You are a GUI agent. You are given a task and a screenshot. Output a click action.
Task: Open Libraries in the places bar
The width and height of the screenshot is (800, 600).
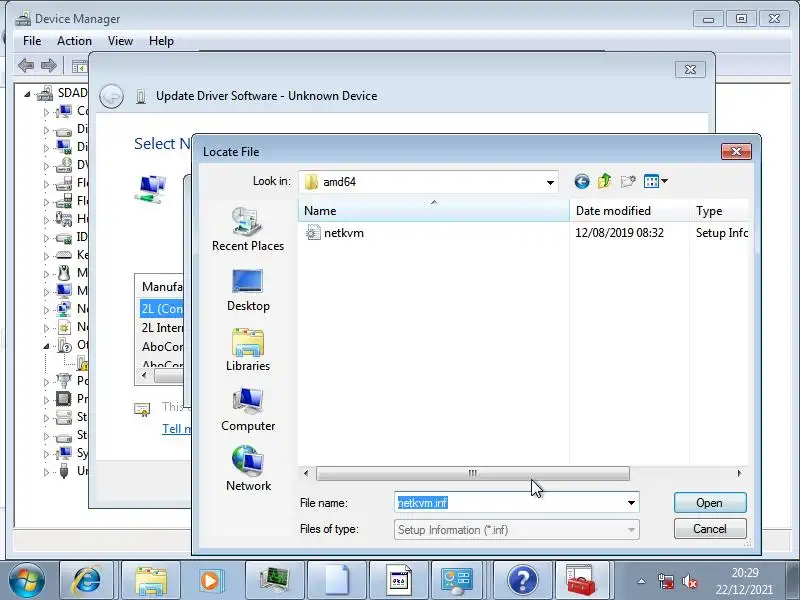pos(248,349)
